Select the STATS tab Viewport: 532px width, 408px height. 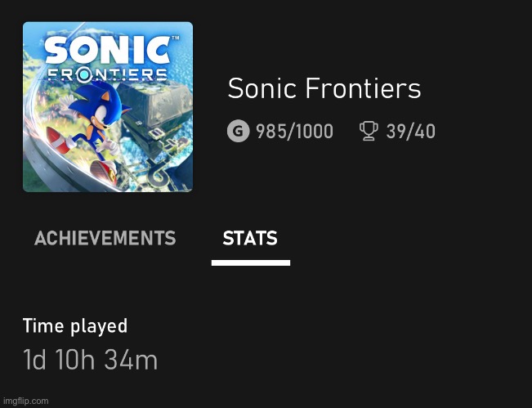pyautogui.click(x=250, y=239)
